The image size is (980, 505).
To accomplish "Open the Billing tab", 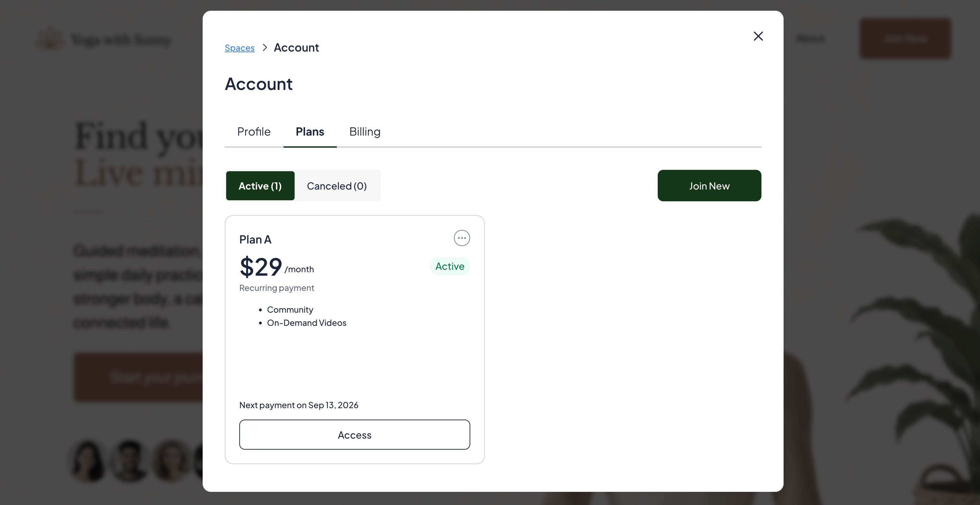I will [365, 132].
